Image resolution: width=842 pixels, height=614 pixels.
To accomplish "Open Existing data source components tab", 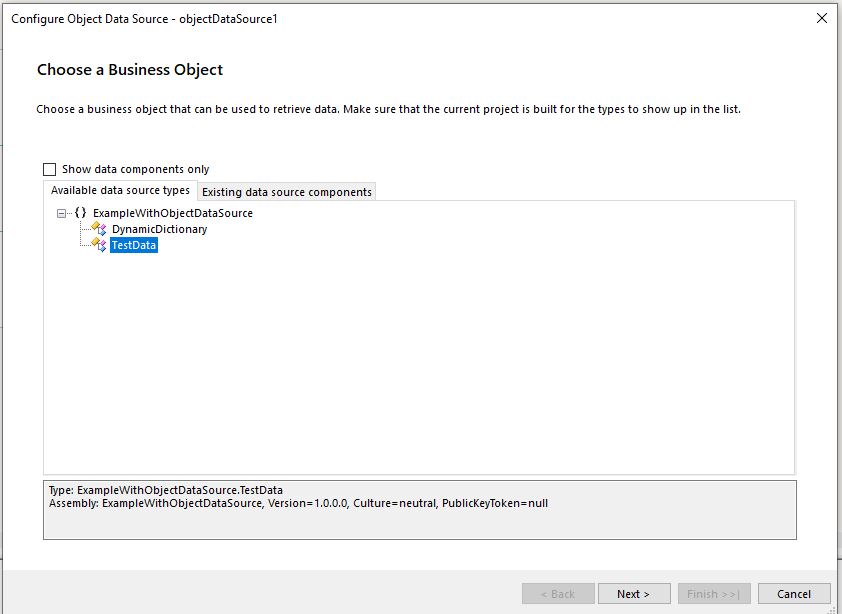I will (287, 192).
